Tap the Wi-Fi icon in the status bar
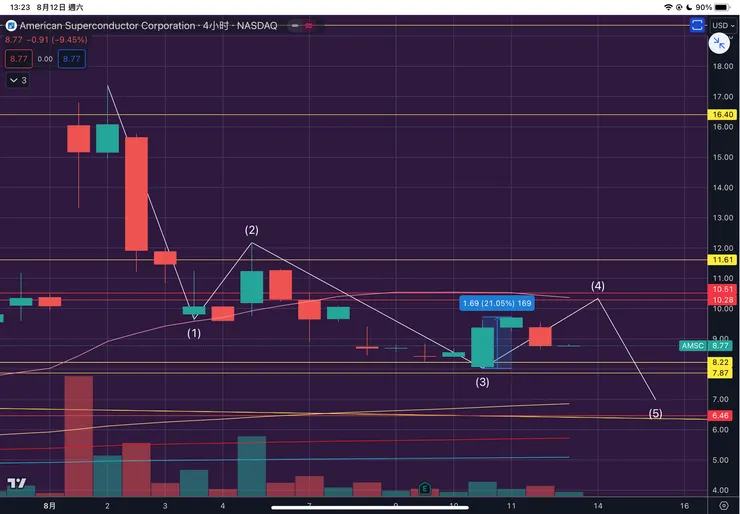Screen dimensions: 740x514 668,7
